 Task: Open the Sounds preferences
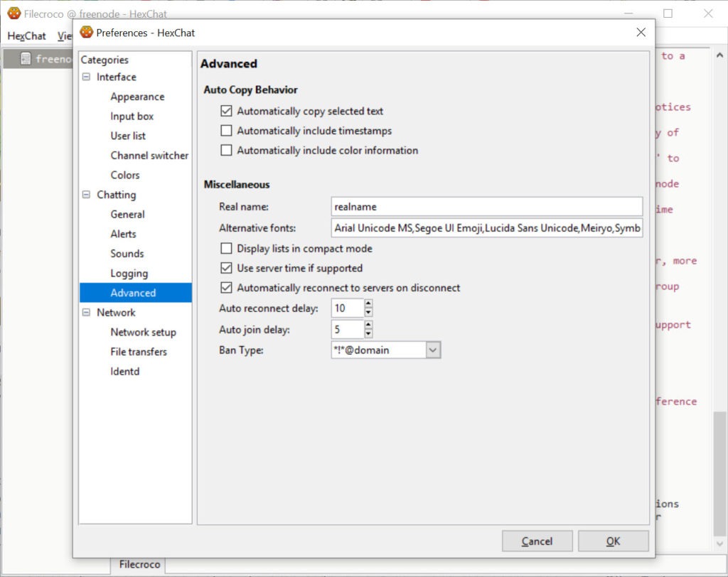click(x=127, y=254)
